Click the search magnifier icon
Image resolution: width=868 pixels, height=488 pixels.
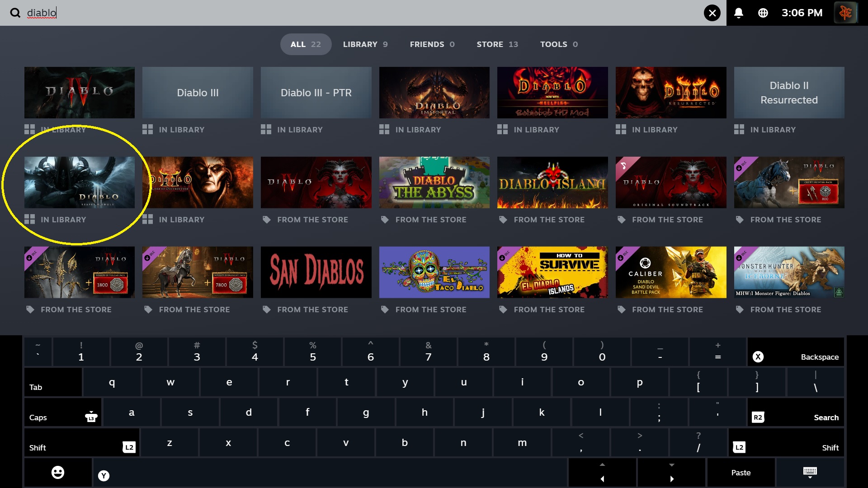click(x=15, y=13)
